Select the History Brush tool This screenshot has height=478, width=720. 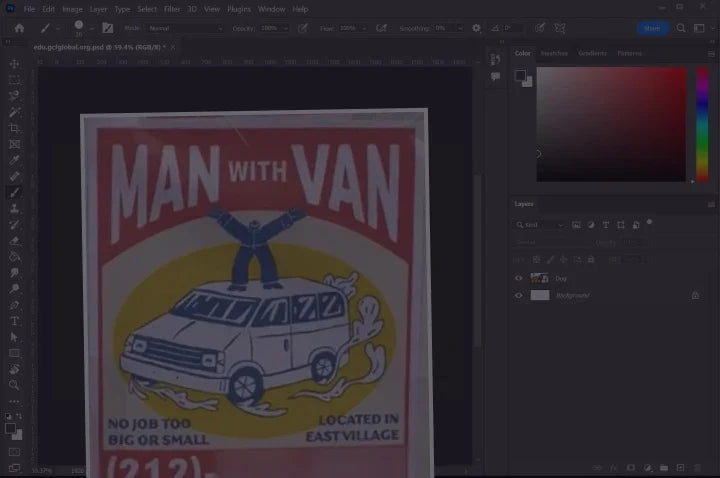pos(14,225)
